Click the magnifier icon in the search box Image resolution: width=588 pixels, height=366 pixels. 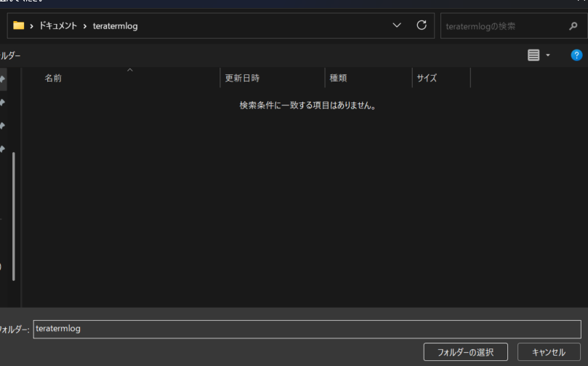click(573, 26)
